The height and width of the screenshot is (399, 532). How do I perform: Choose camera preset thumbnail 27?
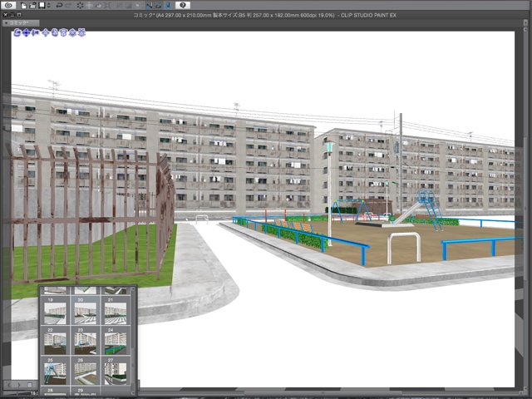[x=116, y=373]
